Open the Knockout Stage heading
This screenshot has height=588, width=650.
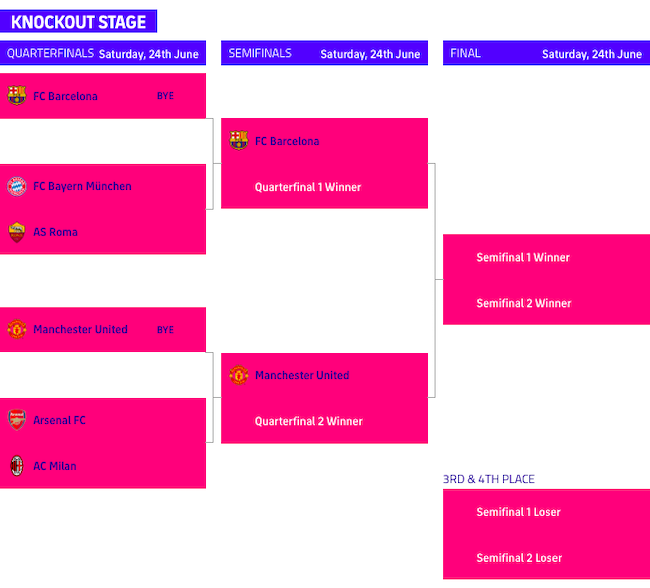pos(79,22)
